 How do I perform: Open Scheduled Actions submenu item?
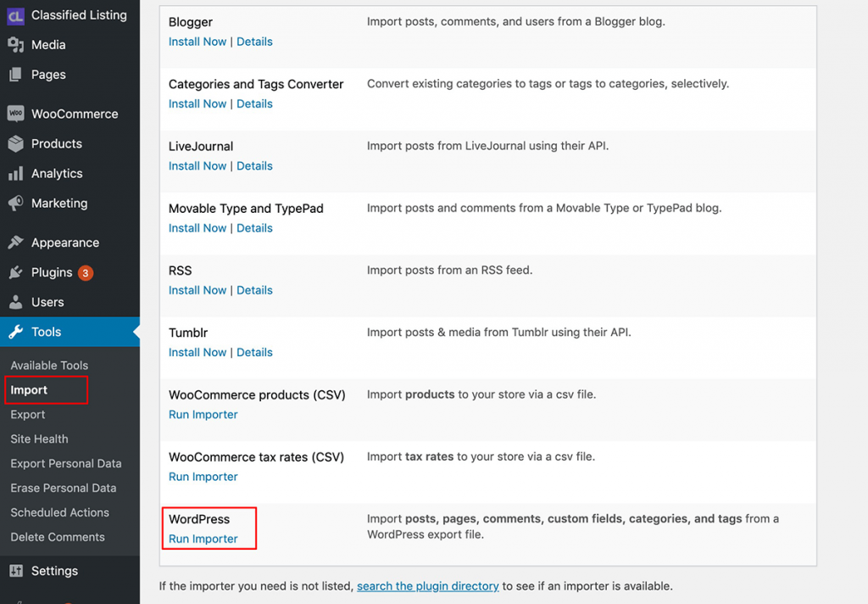click(60, 512)
